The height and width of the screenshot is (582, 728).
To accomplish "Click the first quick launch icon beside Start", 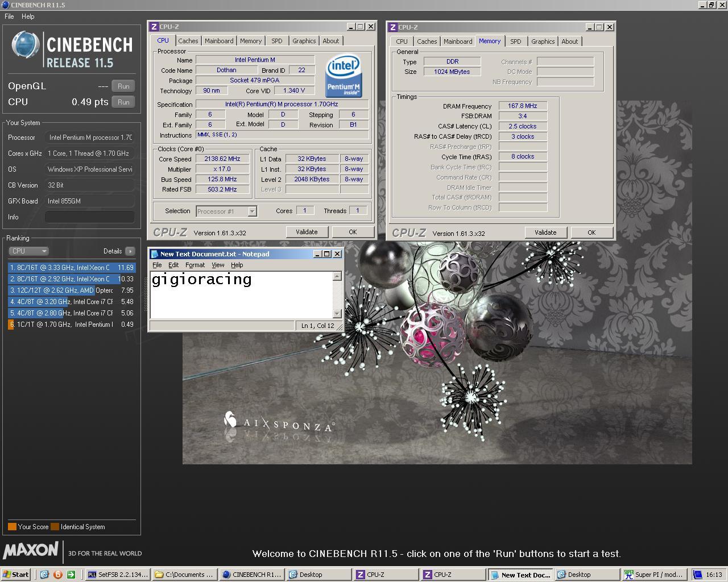I will coord(44,575).
